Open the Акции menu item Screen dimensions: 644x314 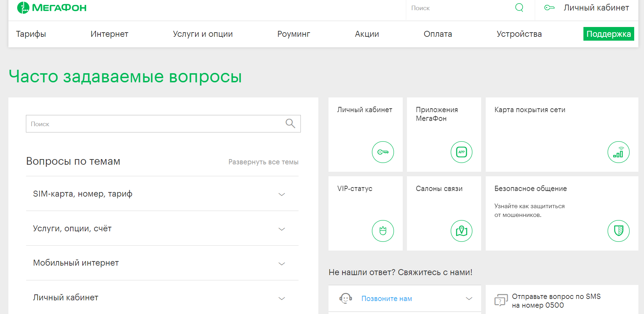(367, 34)
